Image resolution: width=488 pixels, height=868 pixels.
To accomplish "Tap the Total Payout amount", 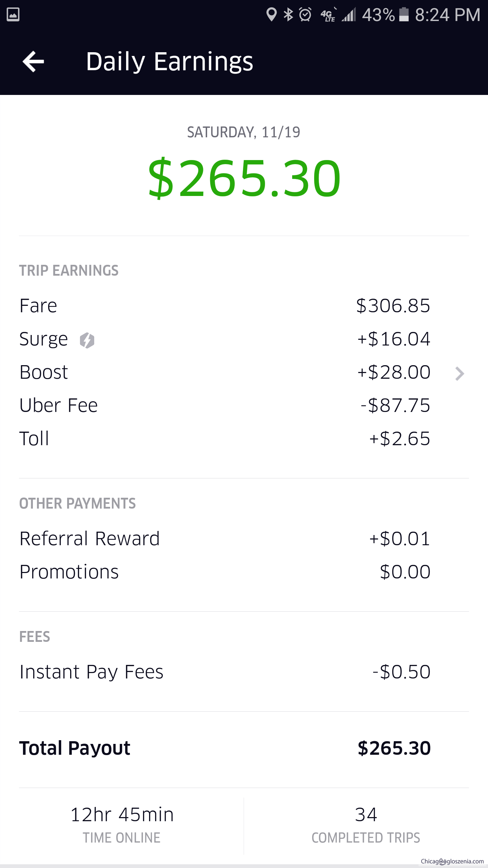I will click(x=394, y=748).
